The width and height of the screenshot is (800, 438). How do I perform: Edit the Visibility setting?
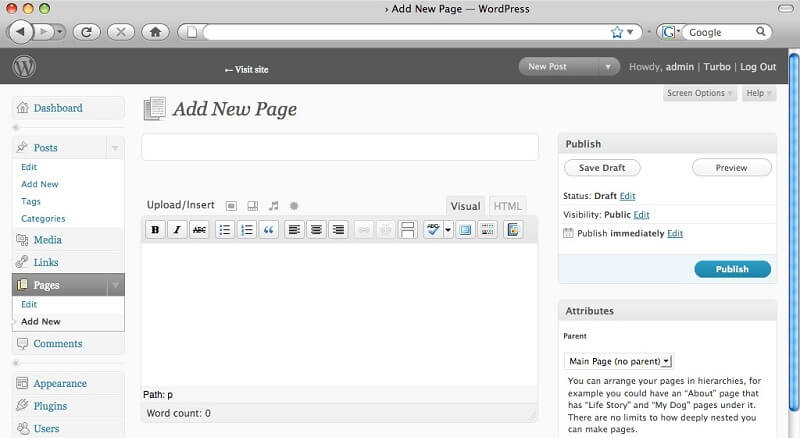[641, 215]
